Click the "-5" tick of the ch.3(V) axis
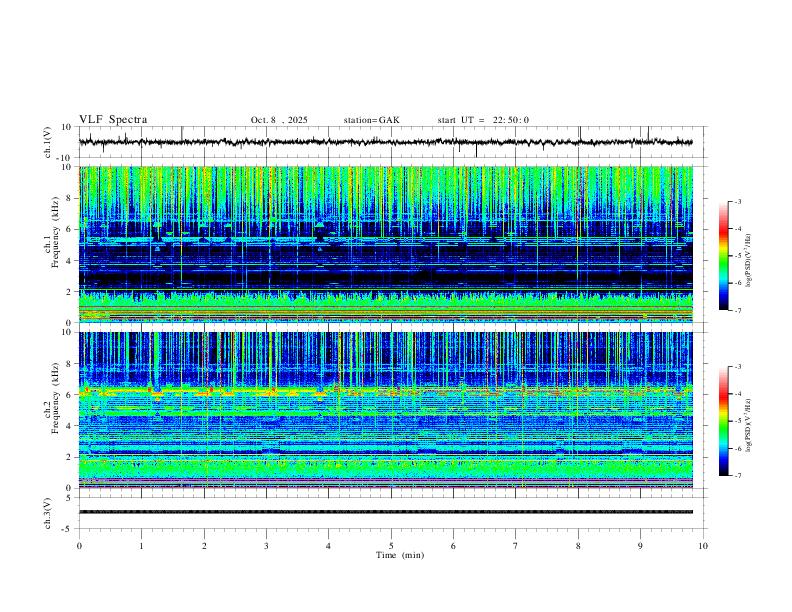Screen dimensions: 792x612 (68, 529)
